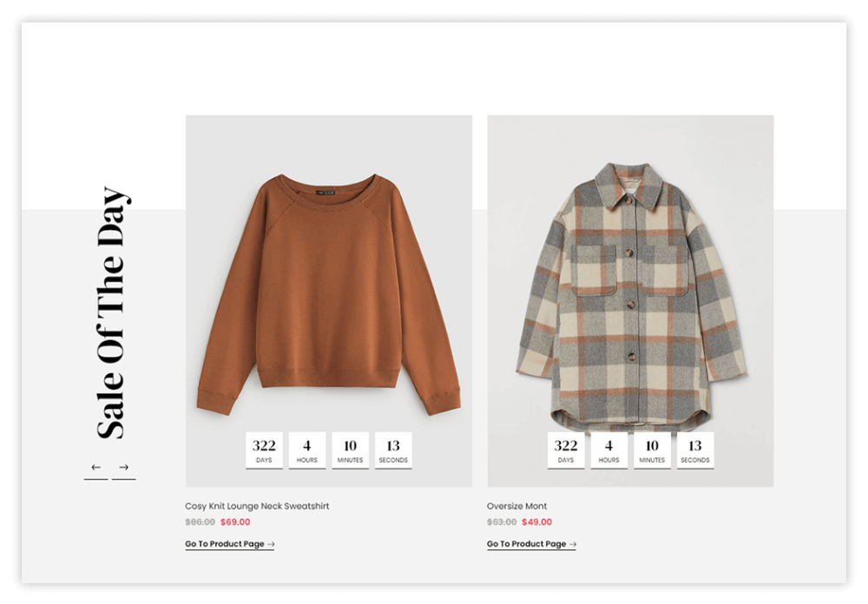This screenshot has width=868, height=604.
Task: Select the sweatshirt's 13 Seconds countdown box
Action: click(393, 450)
